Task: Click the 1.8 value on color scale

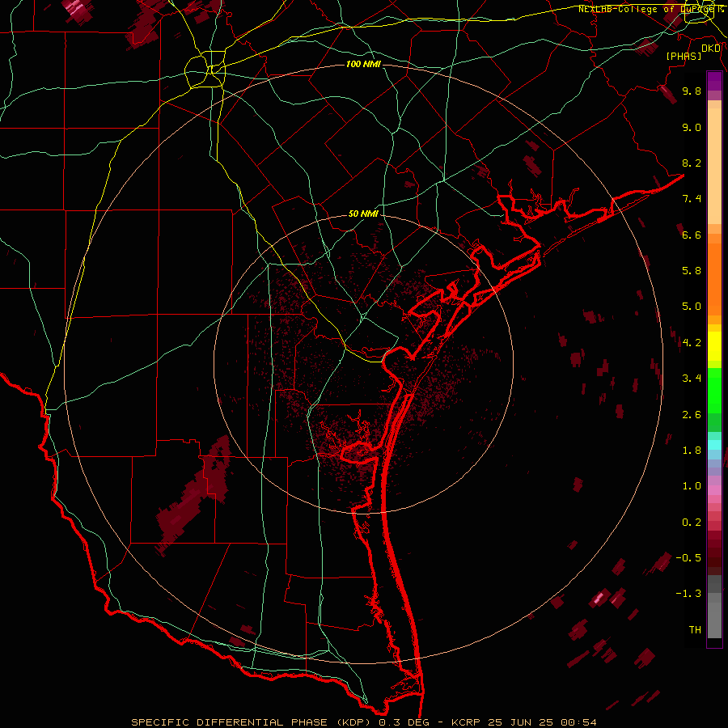Action: (692, 451)
